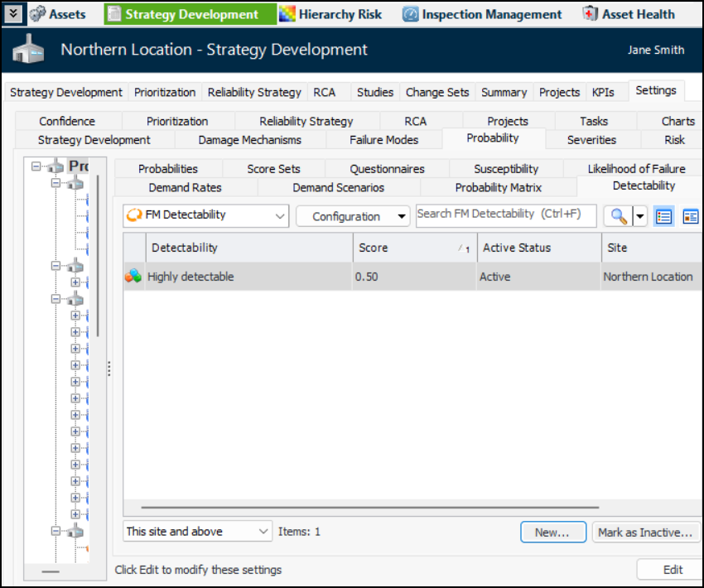Screen dimensions: 704x588
Task: Switch to the Probability Matrix tab
Action: coord(498,188)
